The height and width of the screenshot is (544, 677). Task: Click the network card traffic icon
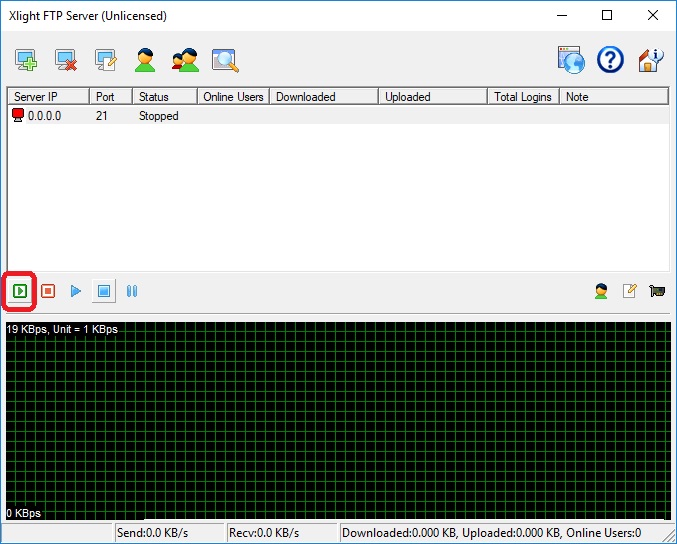657,291
